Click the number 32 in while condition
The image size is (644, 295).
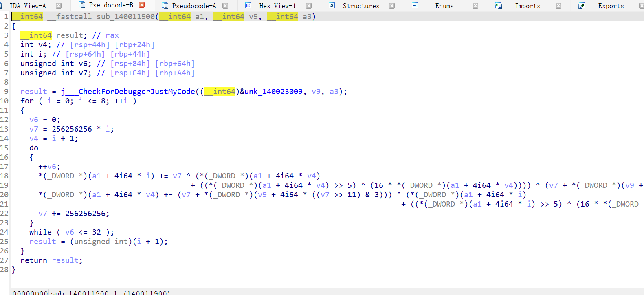[97, 232]
